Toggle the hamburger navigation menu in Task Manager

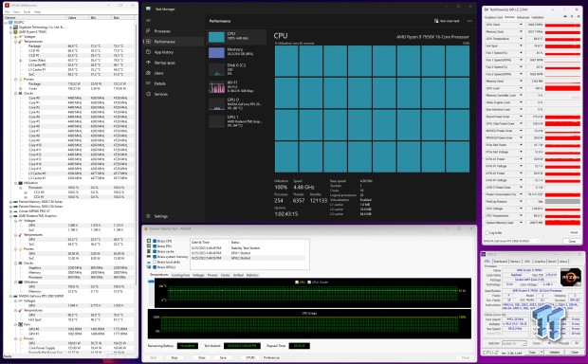148,20
